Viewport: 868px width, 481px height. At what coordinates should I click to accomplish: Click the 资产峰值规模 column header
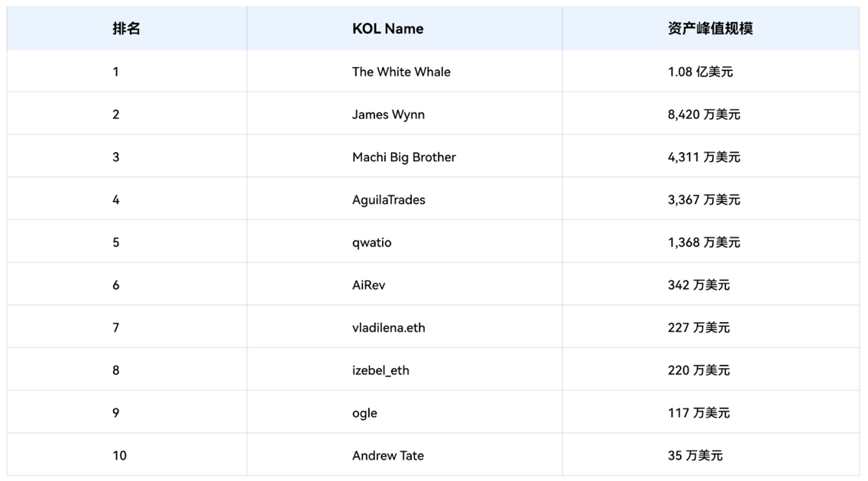[x=710, y=29]
